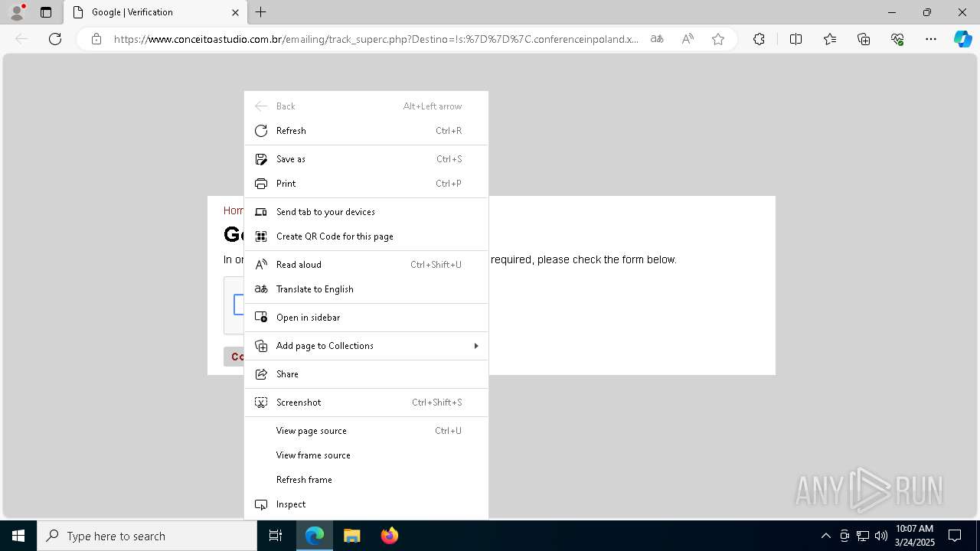Select Translate to English
The width and height of the screenshot is (980, 551).
(366, 289)
